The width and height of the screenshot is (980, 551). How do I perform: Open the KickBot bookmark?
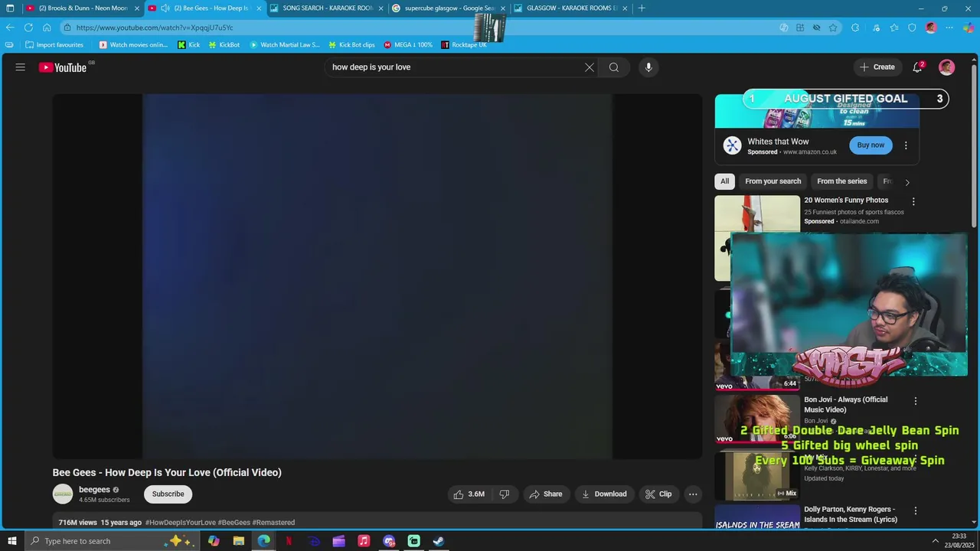[x=224, y=45]
